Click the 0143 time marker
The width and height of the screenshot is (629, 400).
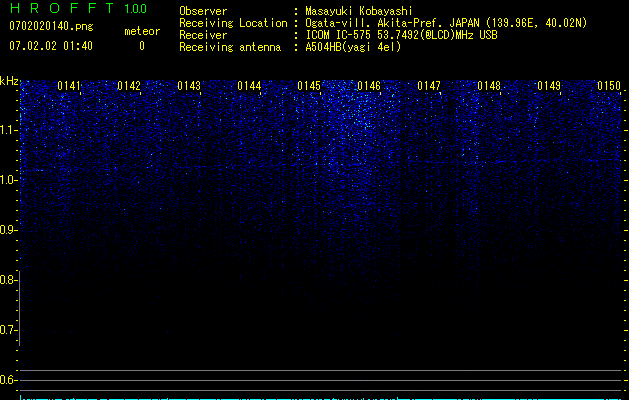point(189,86)
